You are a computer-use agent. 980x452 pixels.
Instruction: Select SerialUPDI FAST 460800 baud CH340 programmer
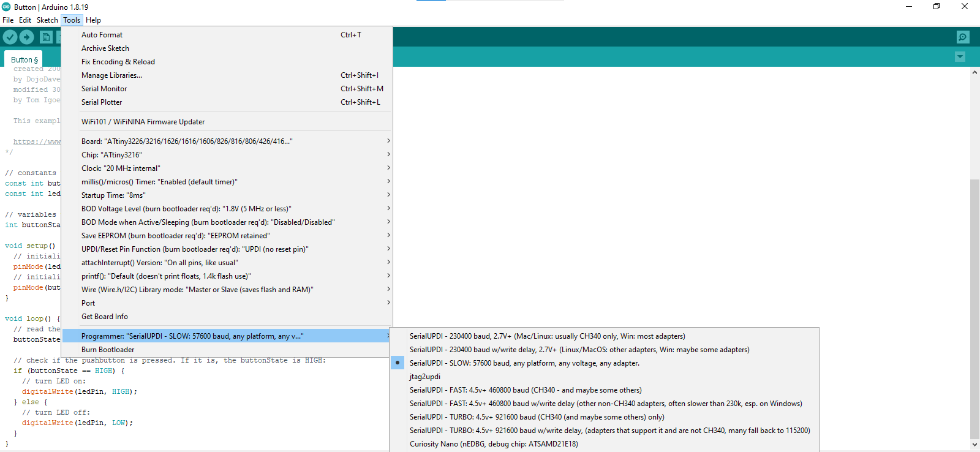click(x=605, y=390)
